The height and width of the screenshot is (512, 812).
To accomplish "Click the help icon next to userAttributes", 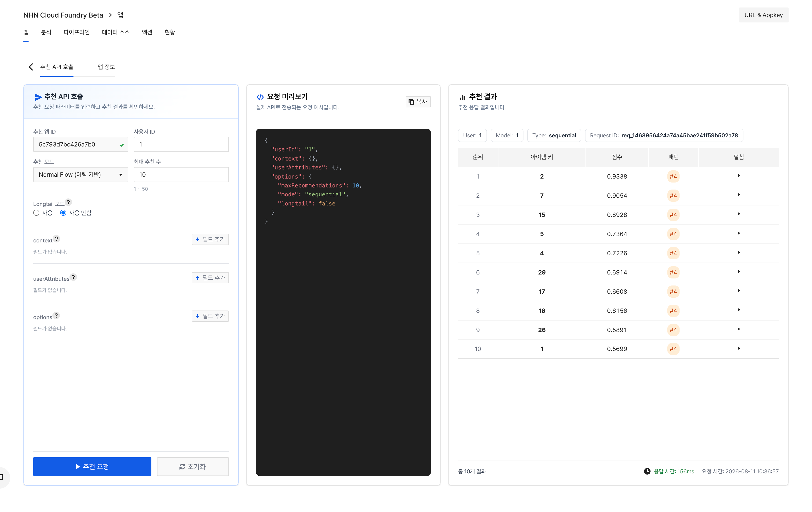I will (73, 277).
